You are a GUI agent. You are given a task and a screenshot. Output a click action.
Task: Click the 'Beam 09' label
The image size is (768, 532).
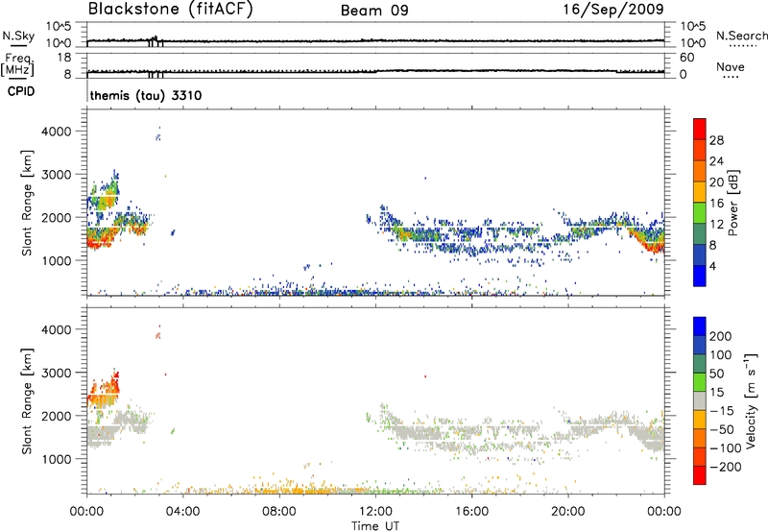(x=374, y=11)
